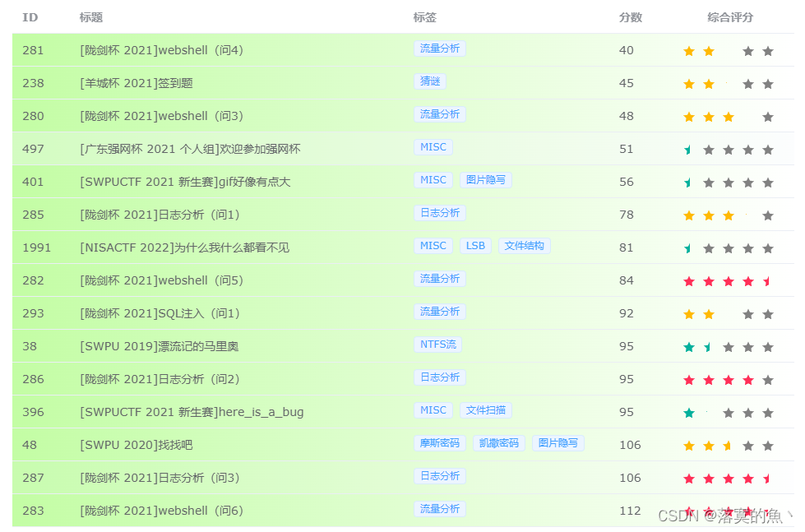Image resolution: width=805 pixels, height=532 pixels.
Task: Click the first red star on 日志分析 (问2)
Action: pyautogui.click(x=689, y=379)
